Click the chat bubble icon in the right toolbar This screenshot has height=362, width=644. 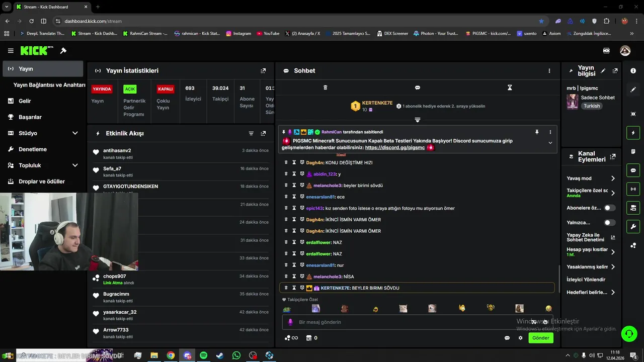[x=633, y=170]
